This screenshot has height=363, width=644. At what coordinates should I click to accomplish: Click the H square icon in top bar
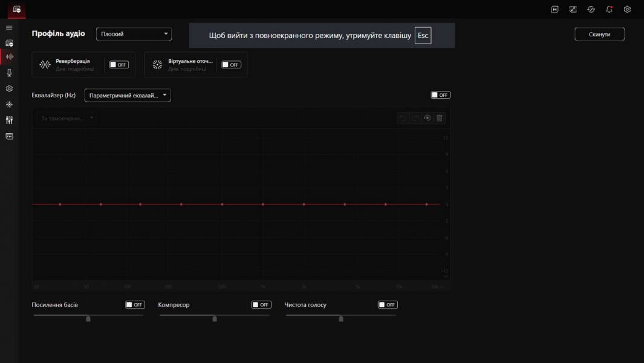point(555,10)
